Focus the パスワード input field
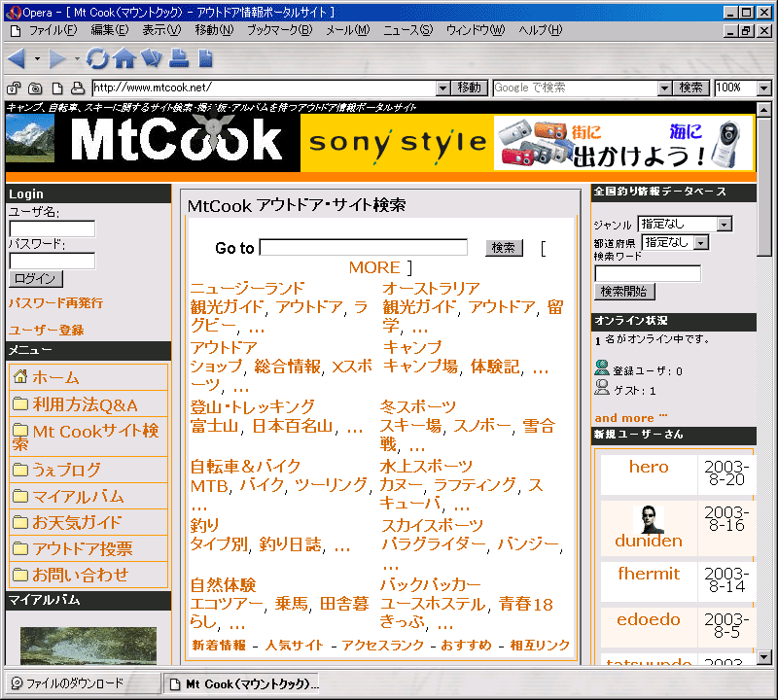Screen dimensions: 778x700 pos(53,261)
